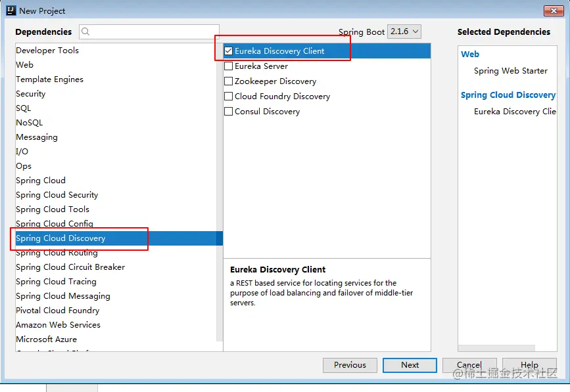Click the IntelliJ icon in title bar
The height and width of the screenshot is (392, 570).
[x=11, y=11]
